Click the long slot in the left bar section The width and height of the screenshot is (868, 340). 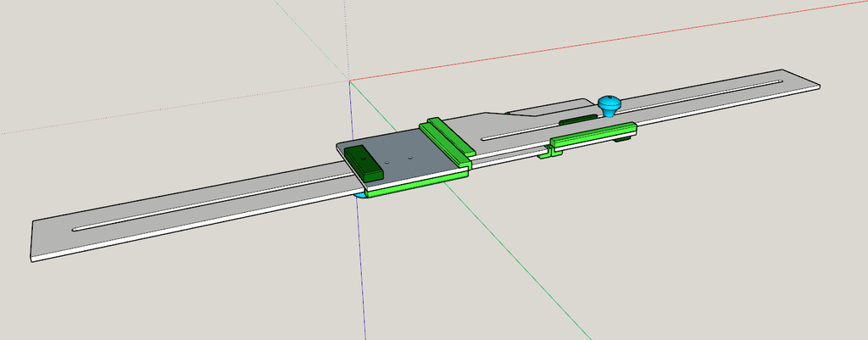coord(213,203)
